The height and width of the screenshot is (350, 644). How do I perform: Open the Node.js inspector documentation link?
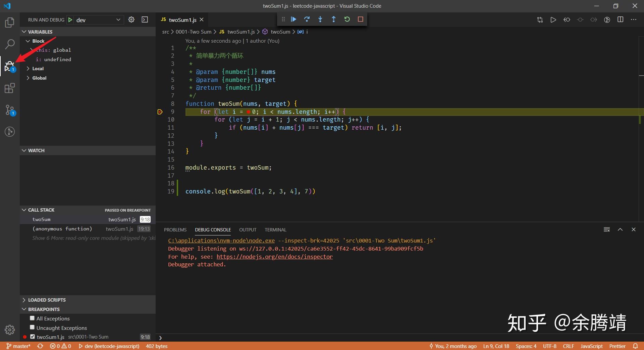click(274, 257)
